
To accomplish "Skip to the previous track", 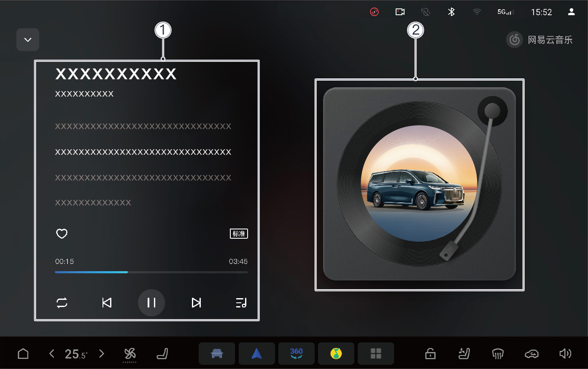I will click(x=107, y=303).
